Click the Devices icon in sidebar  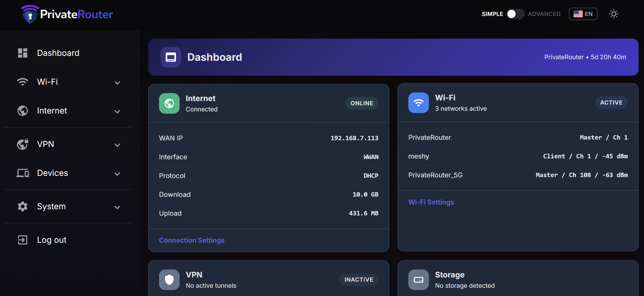pos(23,173)
